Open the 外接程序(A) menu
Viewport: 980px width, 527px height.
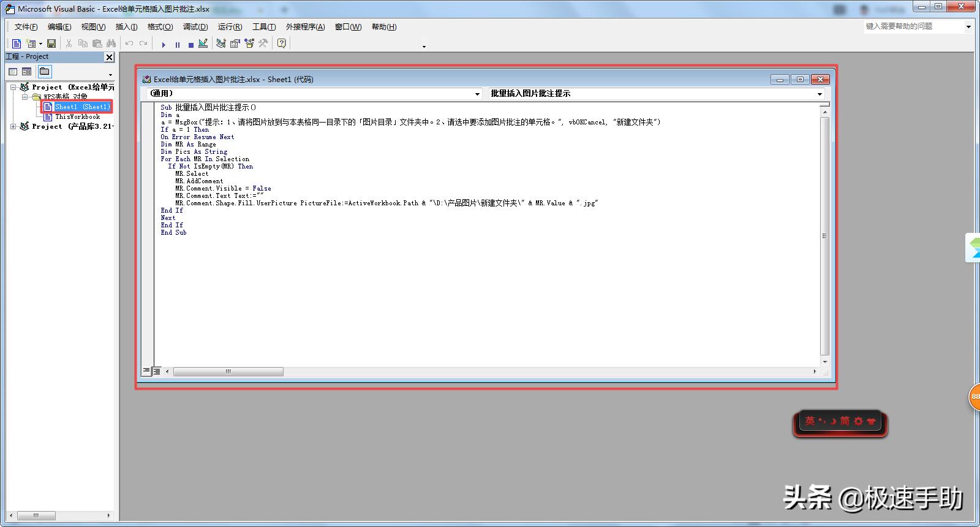click(305, 27)
